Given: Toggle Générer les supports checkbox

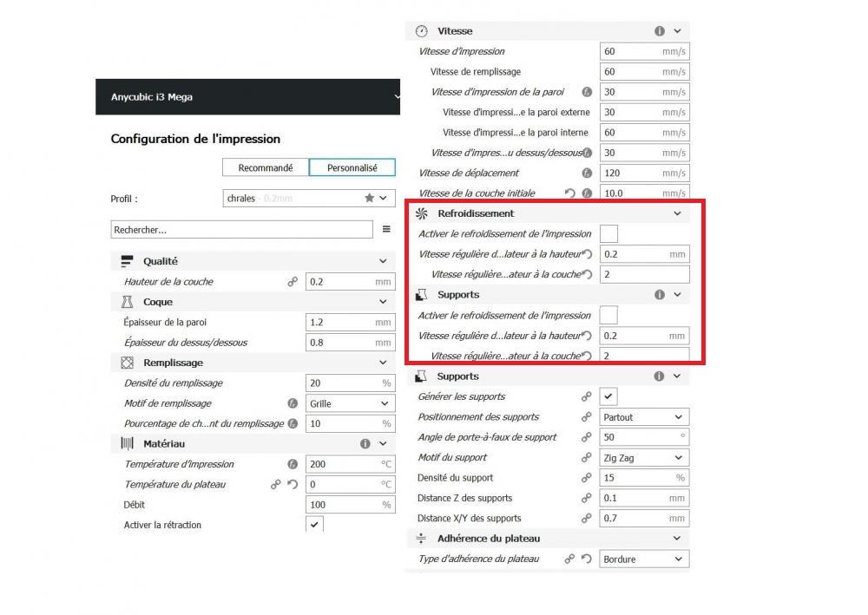Looking at the screenshot, I should pyautogui.click(x=608, y=396).
